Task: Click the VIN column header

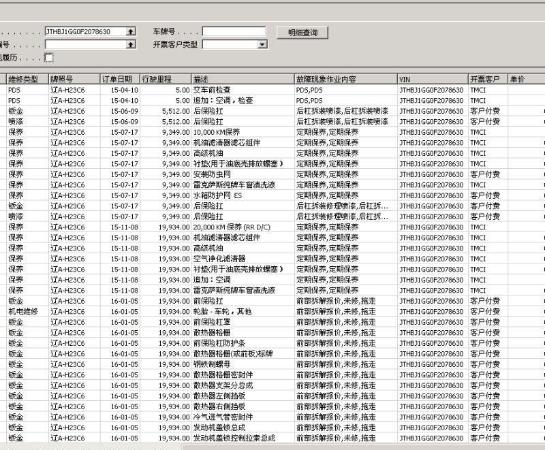Action: (x=433, y=79)
